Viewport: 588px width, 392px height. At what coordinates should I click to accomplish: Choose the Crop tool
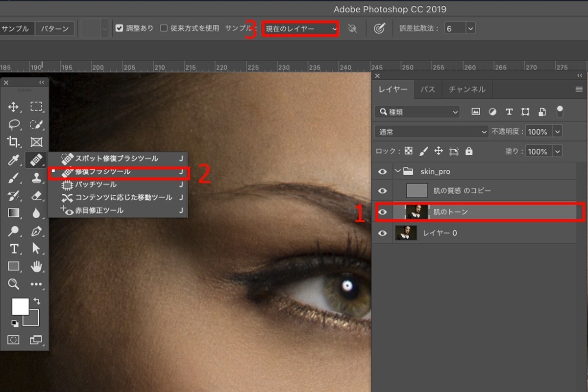[x=14, y=142]
